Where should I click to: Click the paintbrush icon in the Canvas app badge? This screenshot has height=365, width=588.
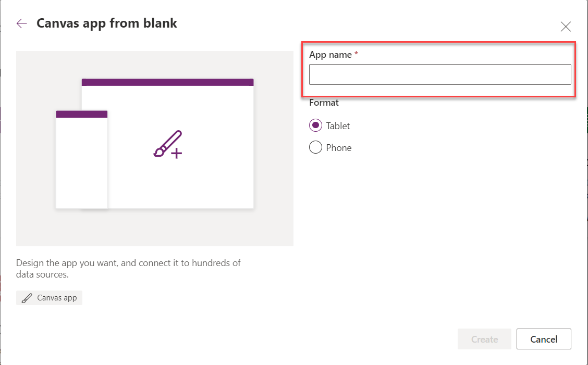coord(27,297)
